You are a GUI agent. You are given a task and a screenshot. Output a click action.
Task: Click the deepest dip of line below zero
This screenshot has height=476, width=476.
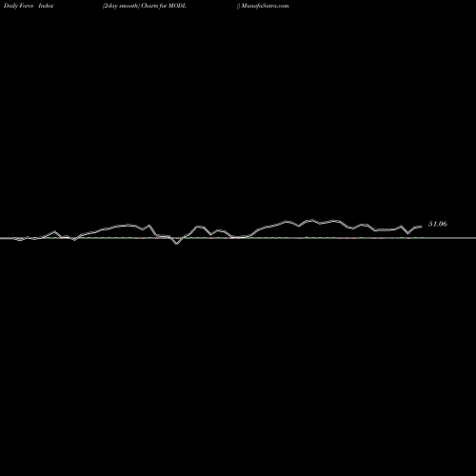click(x=177, y=244)
